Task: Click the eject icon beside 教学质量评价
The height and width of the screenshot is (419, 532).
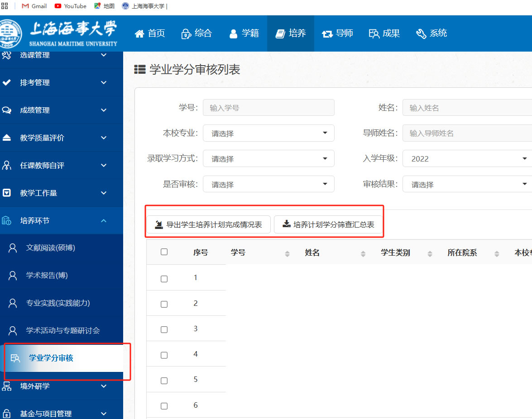Action: [x=6, y=138]
